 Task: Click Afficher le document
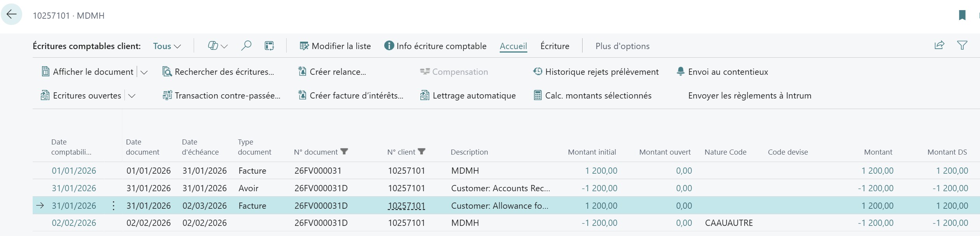(x=87, y=72)
